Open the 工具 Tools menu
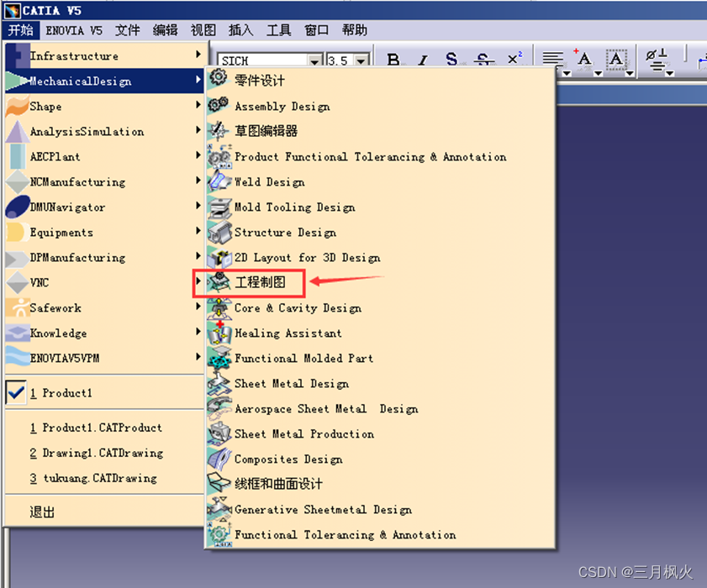Image resolution: width=707 pixels, height=588 pixels. point(278,30)
